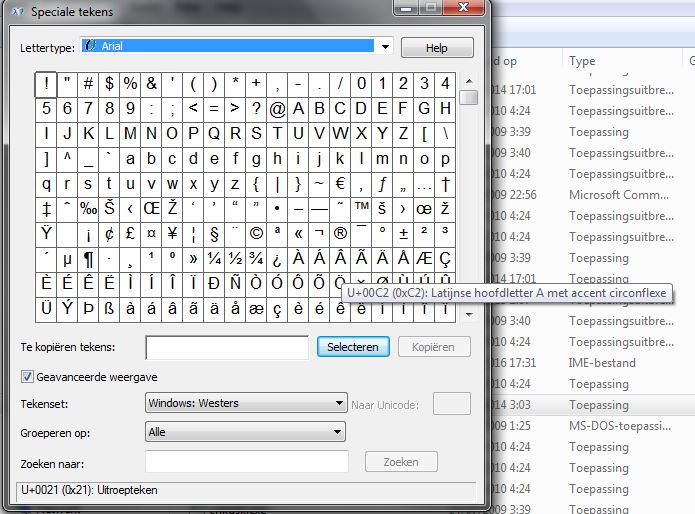695x514 pixels.
Task: Choose the one-half fraction character
Action: pyautogui.click(x=235, y=259)
